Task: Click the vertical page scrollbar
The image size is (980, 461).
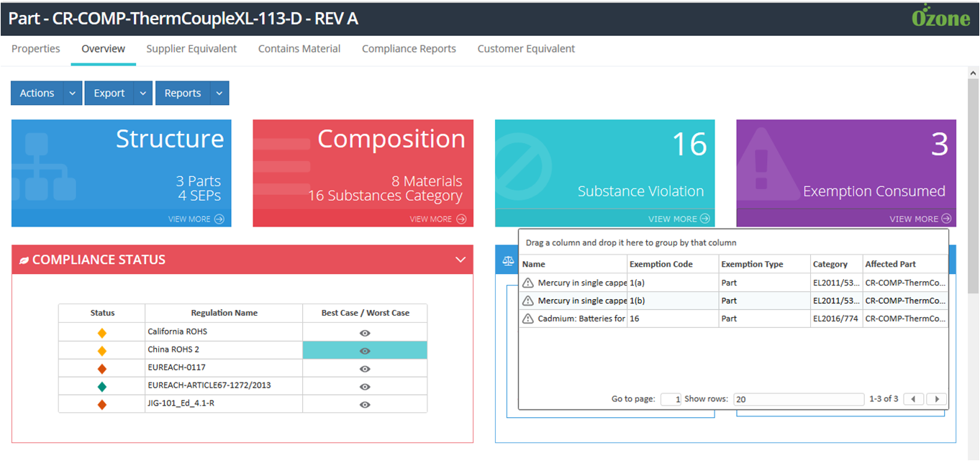Action: [x=974, y=180]
